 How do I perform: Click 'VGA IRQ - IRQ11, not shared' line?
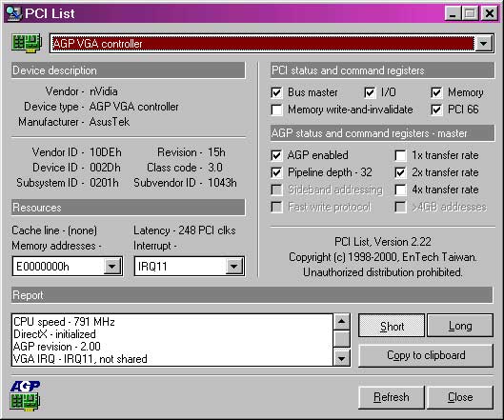tap(80, 359)
